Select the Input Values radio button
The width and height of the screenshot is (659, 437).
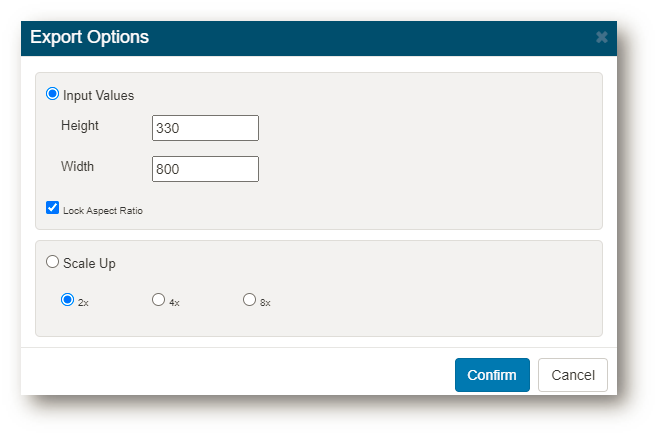coord(53,94)
